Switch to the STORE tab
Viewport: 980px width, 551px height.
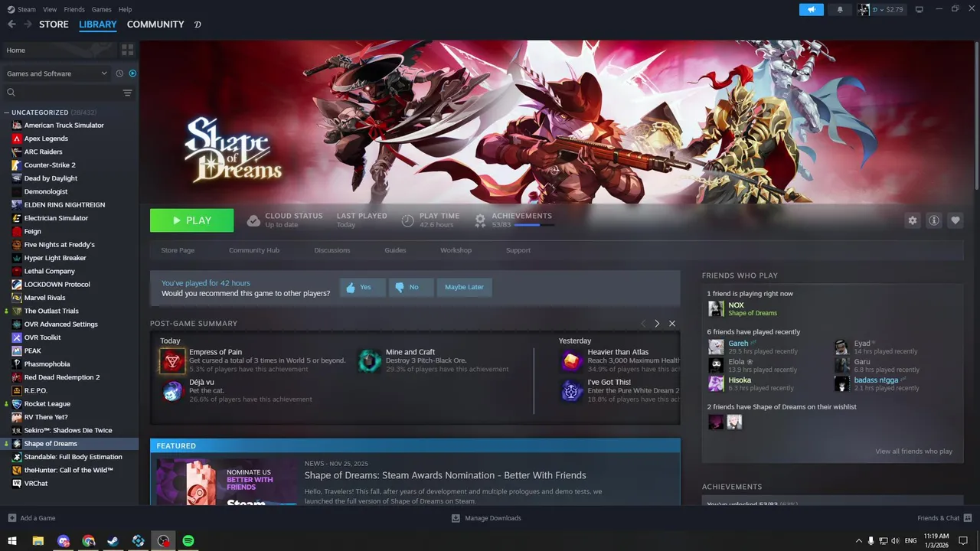(54, 24)
